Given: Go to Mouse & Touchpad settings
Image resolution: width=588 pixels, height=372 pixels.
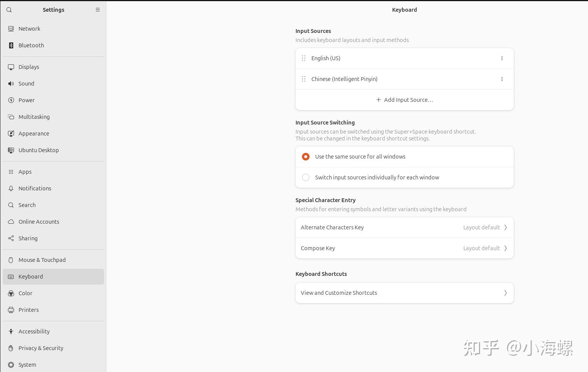Looking at the screenshot, I should (42, 260).
